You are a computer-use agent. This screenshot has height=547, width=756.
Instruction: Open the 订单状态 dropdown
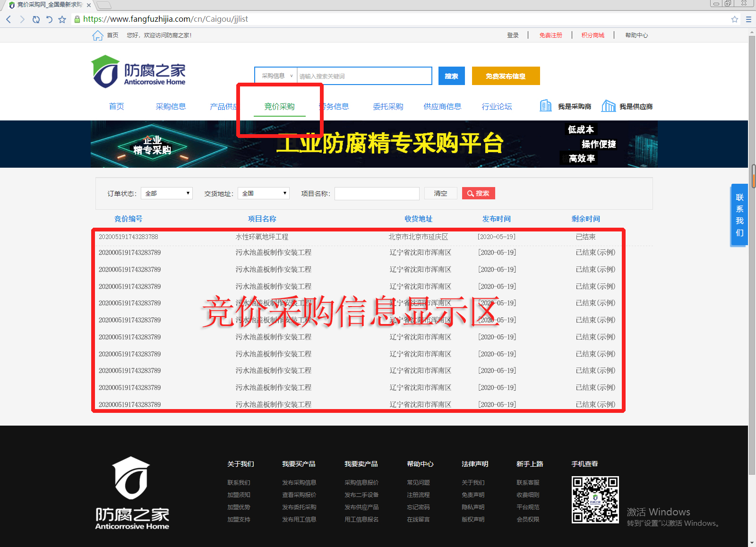pyautogui.click(x=167, y=193)
